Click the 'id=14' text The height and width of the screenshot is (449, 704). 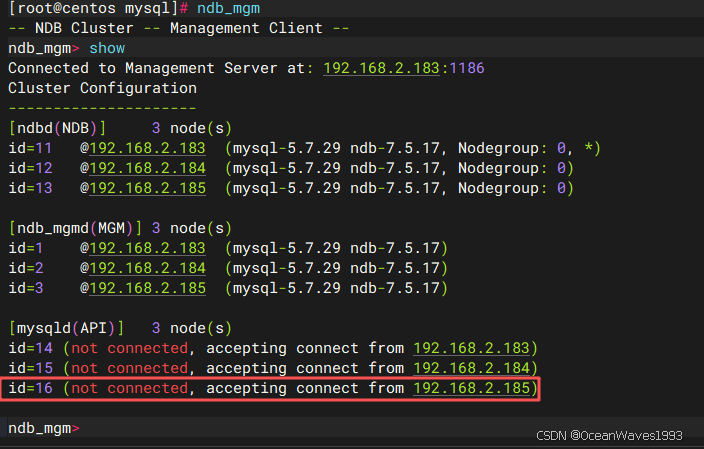click(x=30, y=348)
